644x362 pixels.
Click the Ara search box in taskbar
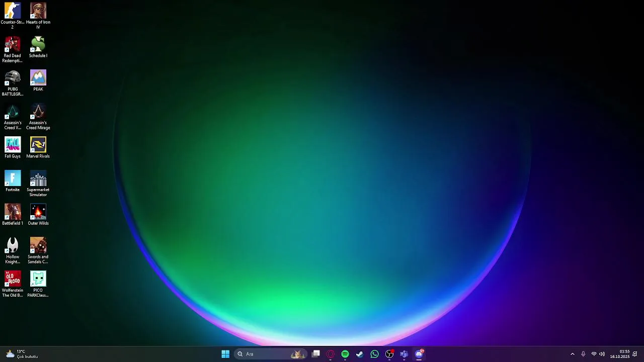click(x=271, y=354)
